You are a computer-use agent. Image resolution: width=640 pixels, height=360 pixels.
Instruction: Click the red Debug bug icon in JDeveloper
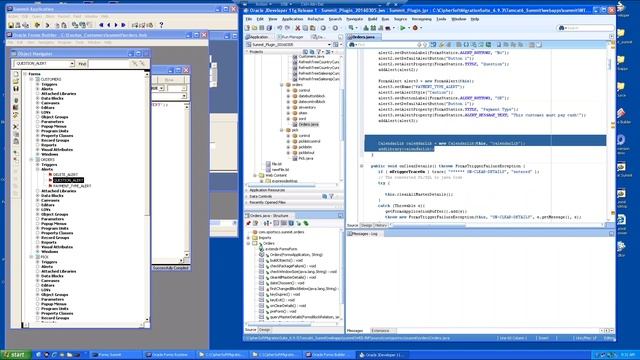click(x=415, y=28)
